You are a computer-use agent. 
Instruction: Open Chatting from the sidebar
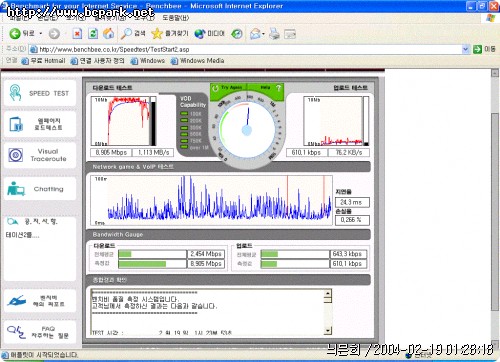pos(40,189)
